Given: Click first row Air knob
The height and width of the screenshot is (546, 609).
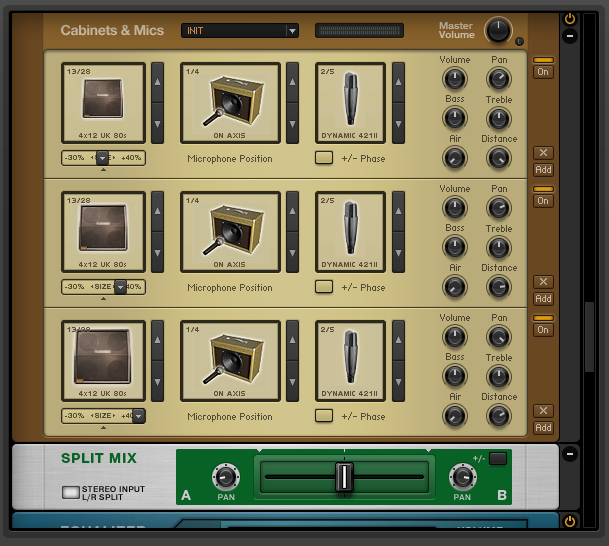Looking at the screenshot, I should [x=454, y=158].
